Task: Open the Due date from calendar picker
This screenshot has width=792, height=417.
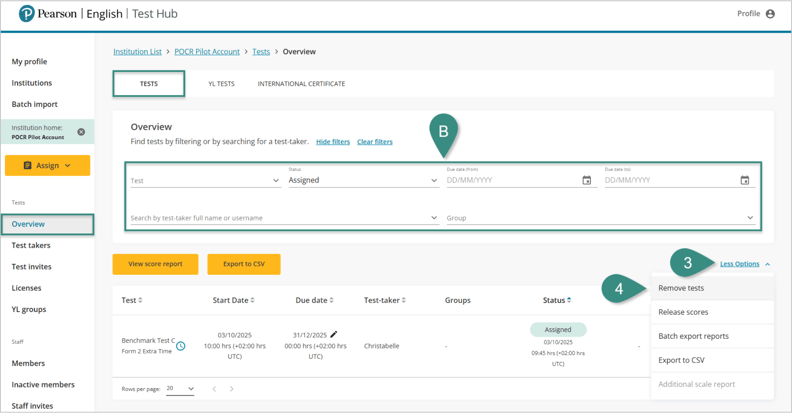Action: click(x=587, y=181)
